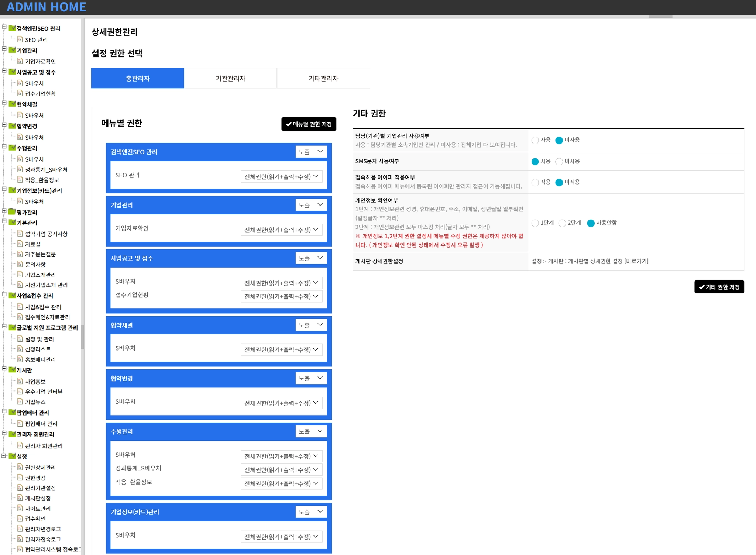This screenshot has width=756, height=555.
Task: Select 1단계 for 개인정보 확인여부
Action: 535,223
